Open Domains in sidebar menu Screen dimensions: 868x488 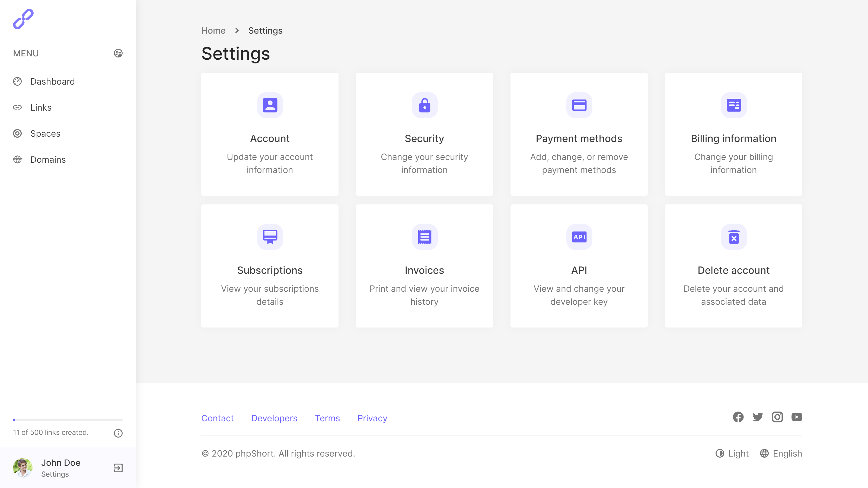tap(48, 160)
